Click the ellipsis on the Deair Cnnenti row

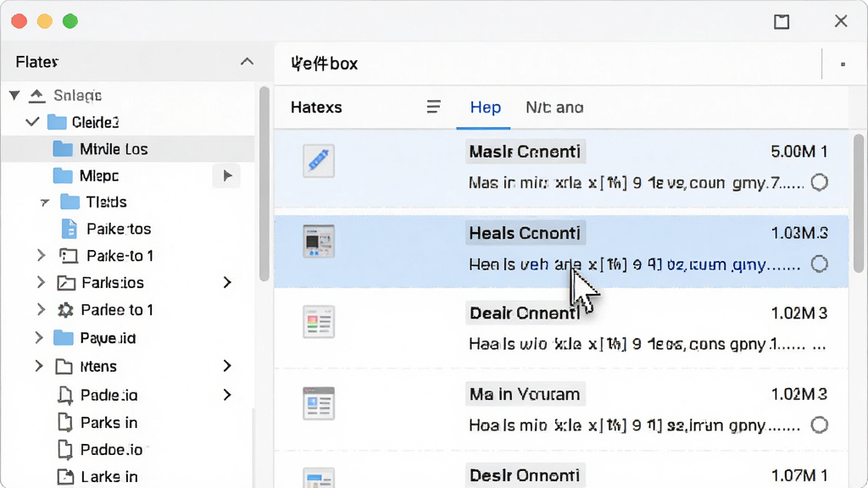819,347
